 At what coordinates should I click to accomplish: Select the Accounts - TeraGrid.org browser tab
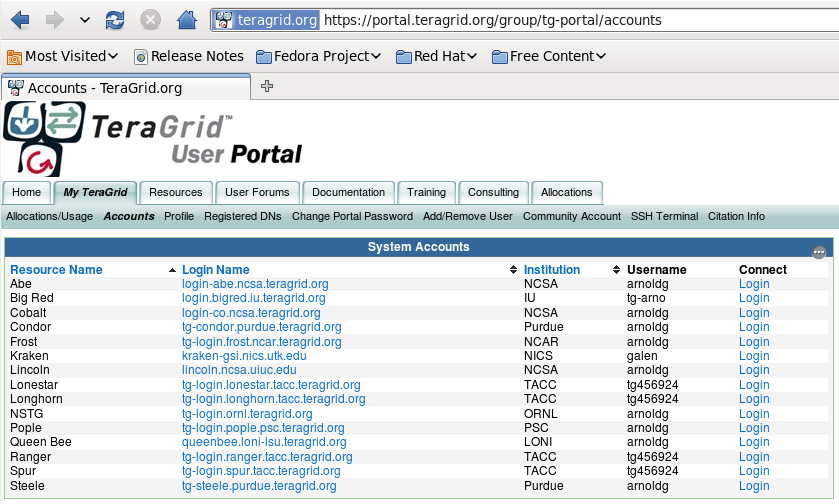point(126,87)
